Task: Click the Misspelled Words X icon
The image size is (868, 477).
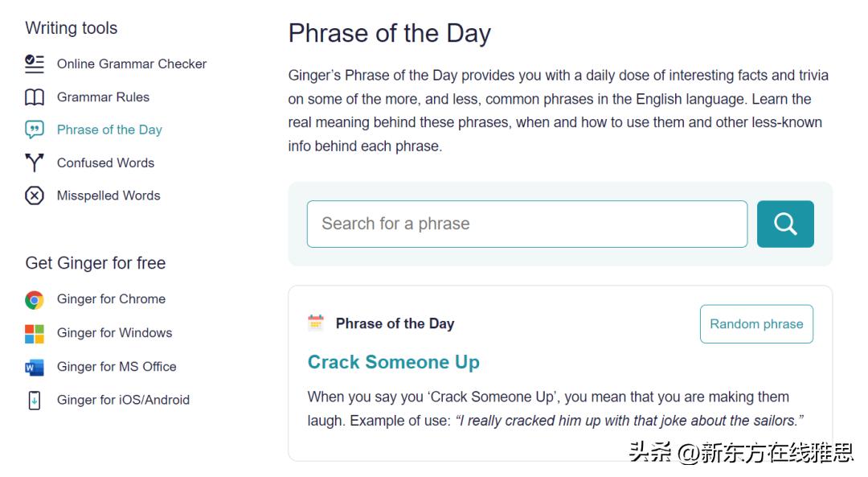Action: click(35, 195)
